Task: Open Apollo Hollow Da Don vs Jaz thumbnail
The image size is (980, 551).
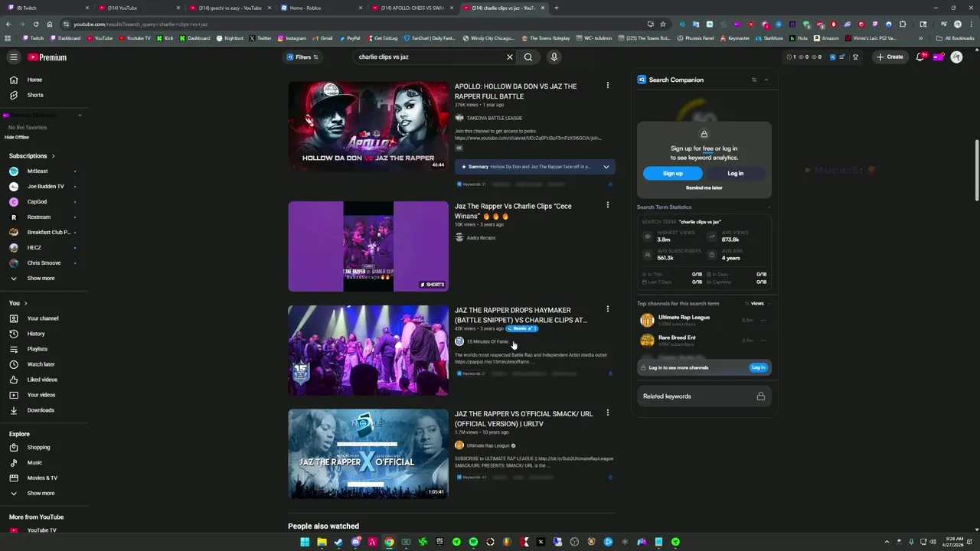Action: click(368, 126)
